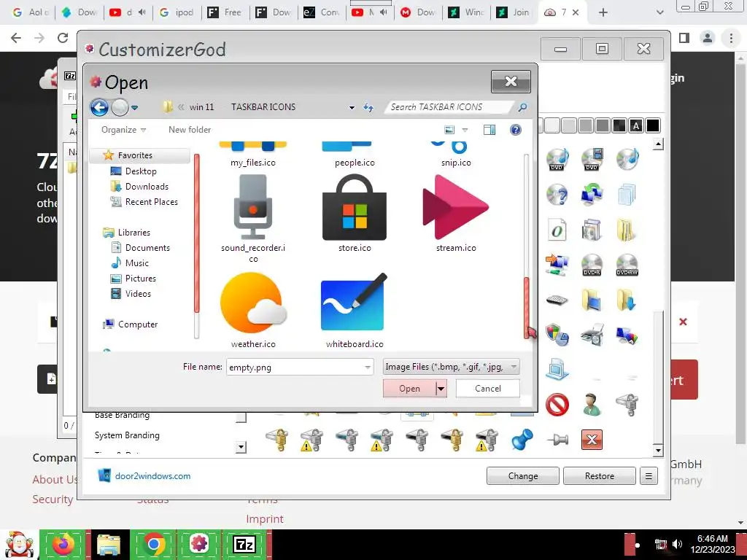
Task: Select the user person icon
Action: [x=592, y=405]
